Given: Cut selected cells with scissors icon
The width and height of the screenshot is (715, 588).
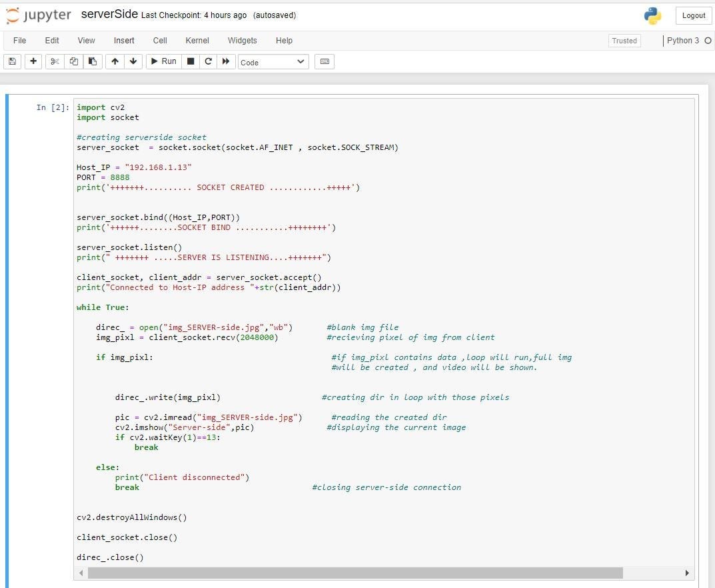Looking at the screenshot, I should [55, 61].
